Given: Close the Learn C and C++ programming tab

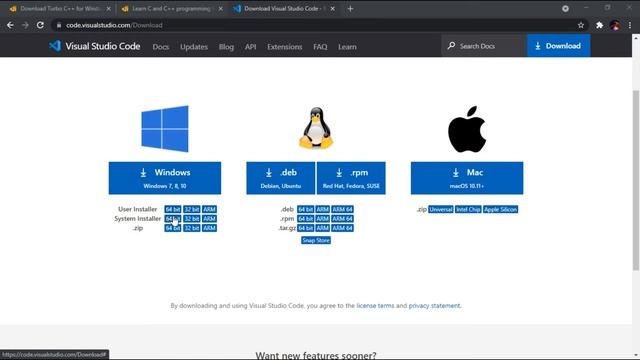Looking at the screenshot, I should (x=220, y=9).
